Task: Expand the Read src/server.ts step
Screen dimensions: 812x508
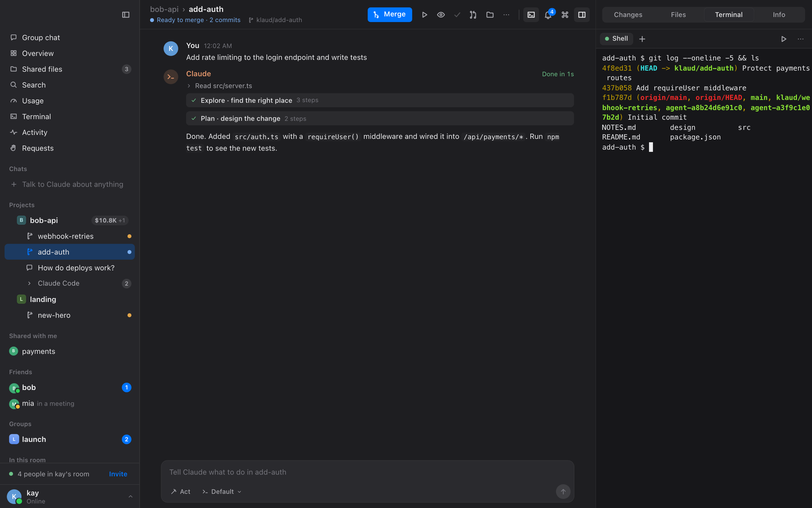Action: [219, 86]
